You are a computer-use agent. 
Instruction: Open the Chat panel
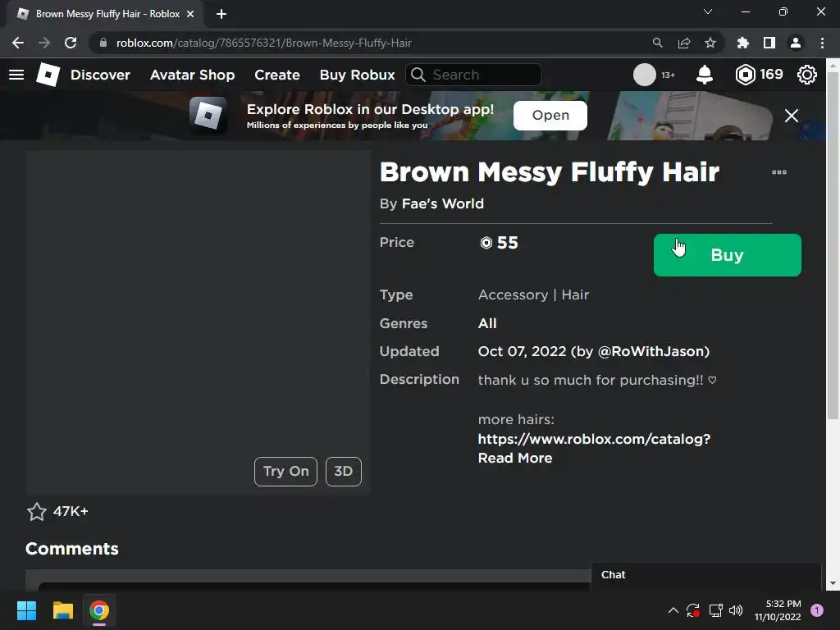pyautogui.click(x=705, y=575)
